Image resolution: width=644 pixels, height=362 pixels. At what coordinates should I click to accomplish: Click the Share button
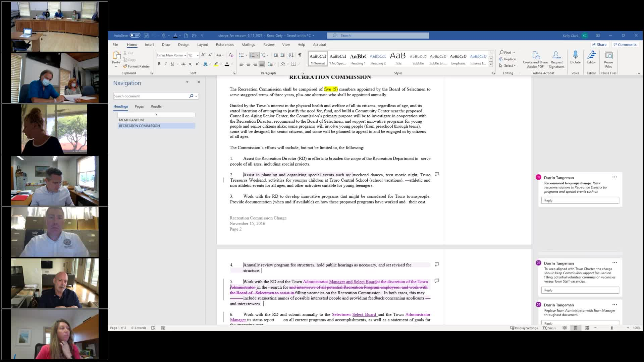click(599, 45)
